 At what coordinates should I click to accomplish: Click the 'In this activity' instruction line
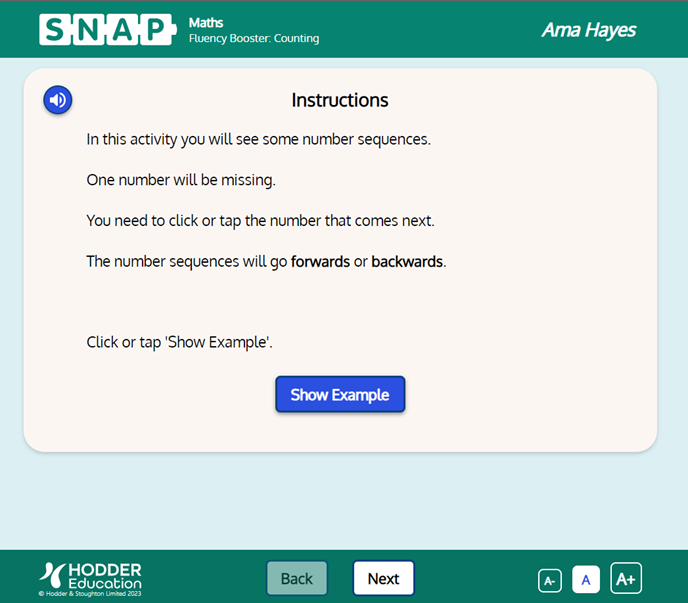coord(258,140)
